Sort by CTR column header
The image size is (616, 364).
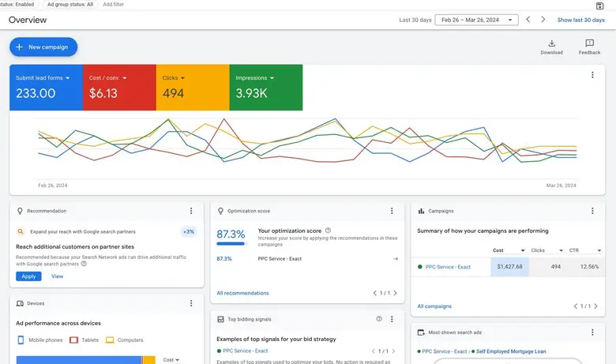coord(585,250)
